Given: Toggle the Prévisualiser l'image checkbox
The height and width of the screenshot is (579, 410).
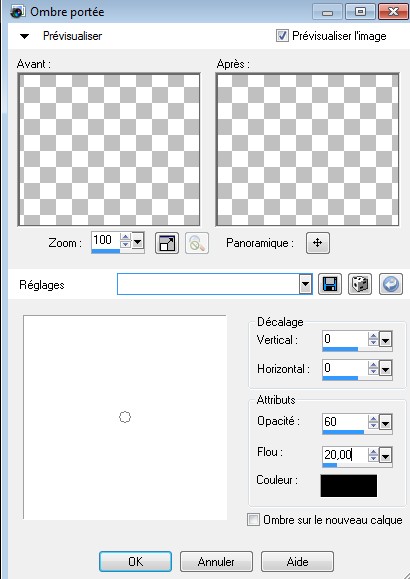Looking at the screenshot, I should pyautogui.click(x=282, y=36).
